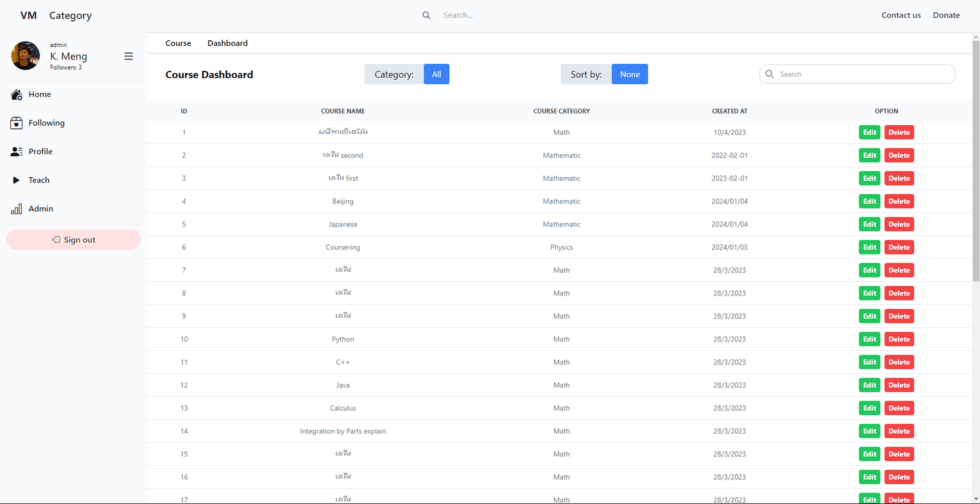
Task: Open the Donate link
Action: [x=946, y=15]
